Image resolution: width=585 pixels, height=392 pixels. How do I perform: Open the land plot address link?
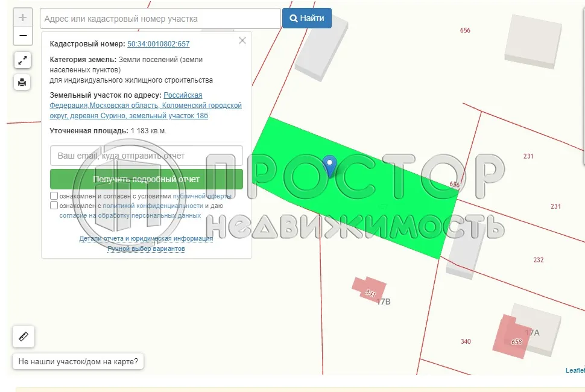pos(145,106)
